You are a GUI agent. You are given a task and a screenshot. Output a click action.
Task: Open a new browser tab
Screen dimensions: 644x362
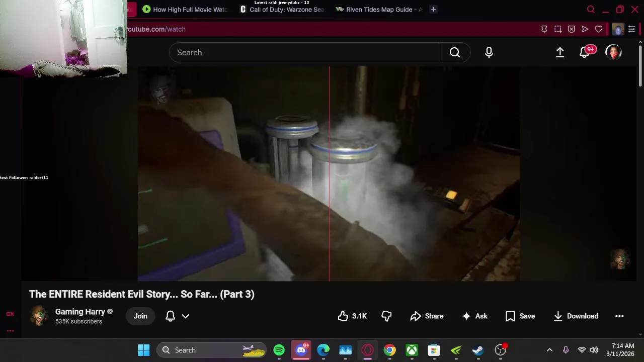click(x=433, y=10)
